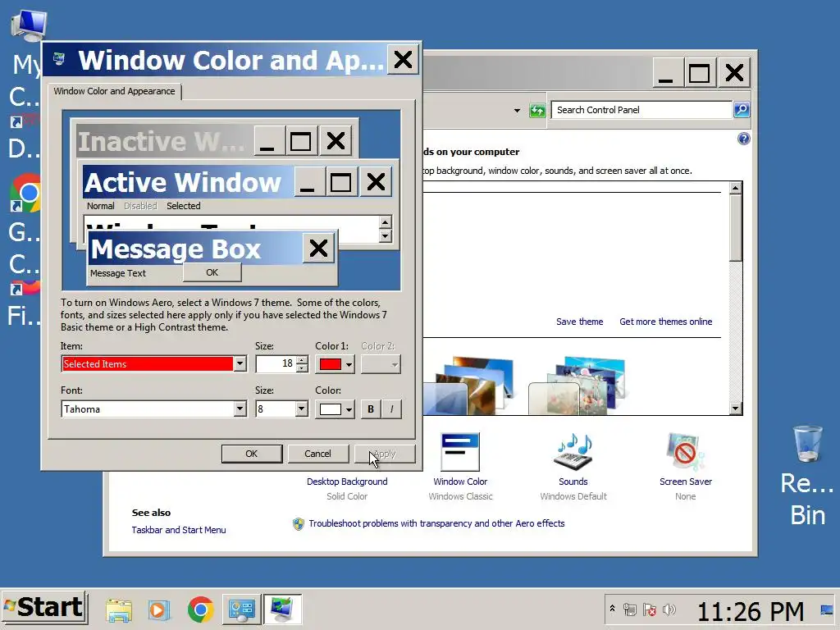The height and width of the screenshot is (630, 840).
Task: Click the Recycle Bin desktop icon
Action: pos(807,445)
